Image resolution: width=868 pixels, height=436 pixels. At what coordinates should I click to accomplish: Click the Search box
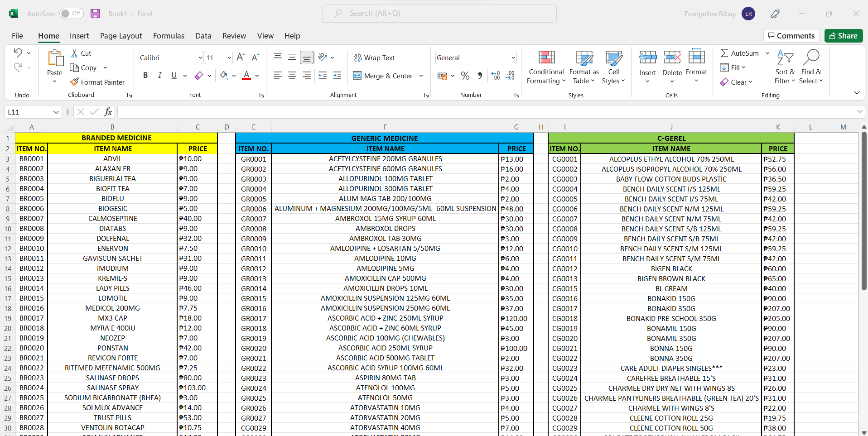439,14
